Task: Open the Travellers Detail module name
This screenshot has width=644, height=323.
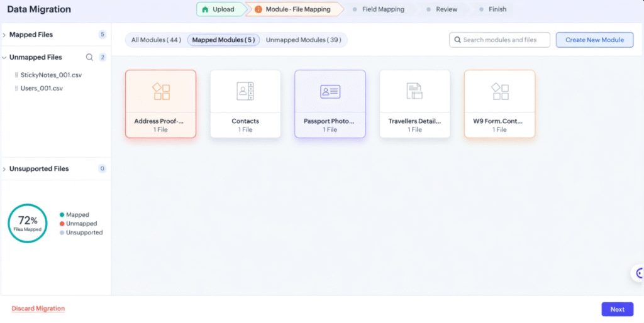Action: pos(414,121)
